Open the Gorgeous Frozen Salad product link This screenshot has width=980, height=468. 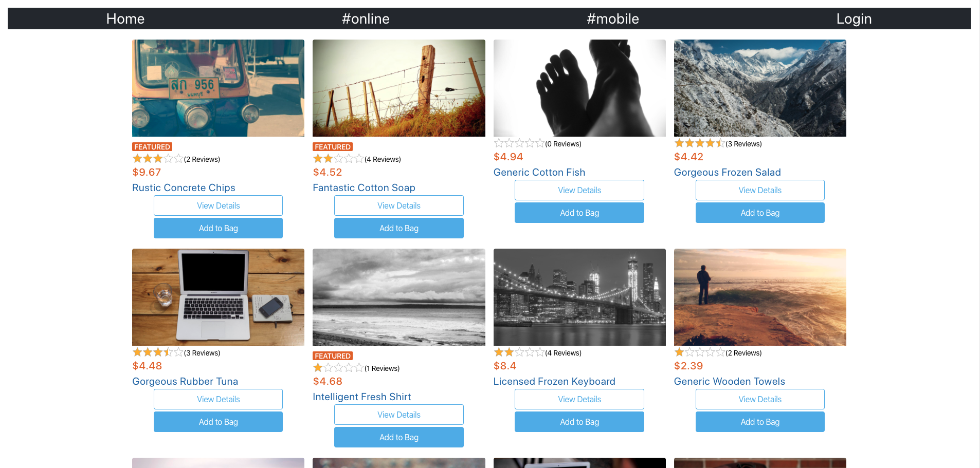[x=727, y=172]
